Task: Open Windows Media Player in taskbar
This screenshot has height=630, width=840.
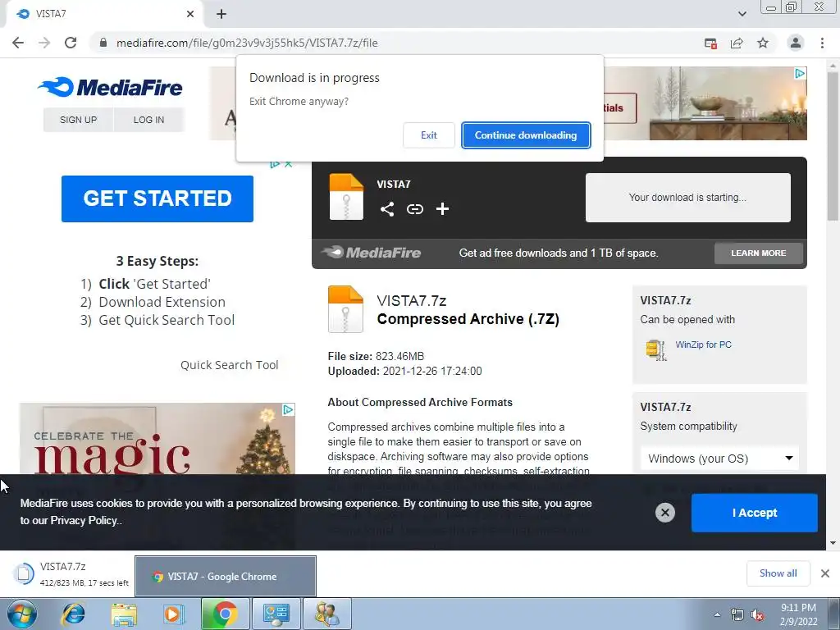Action: pyautogui.click(x=173, y=614)
